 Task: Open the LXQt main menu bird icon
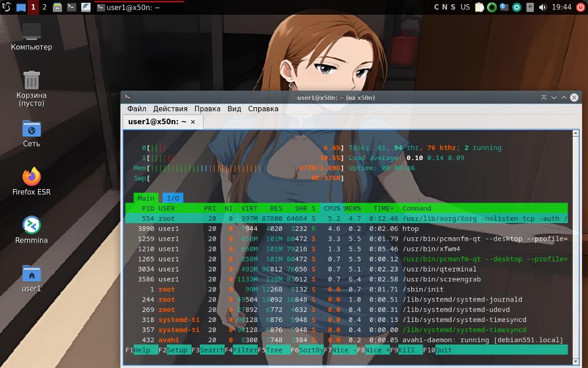[x=6, y=7]
